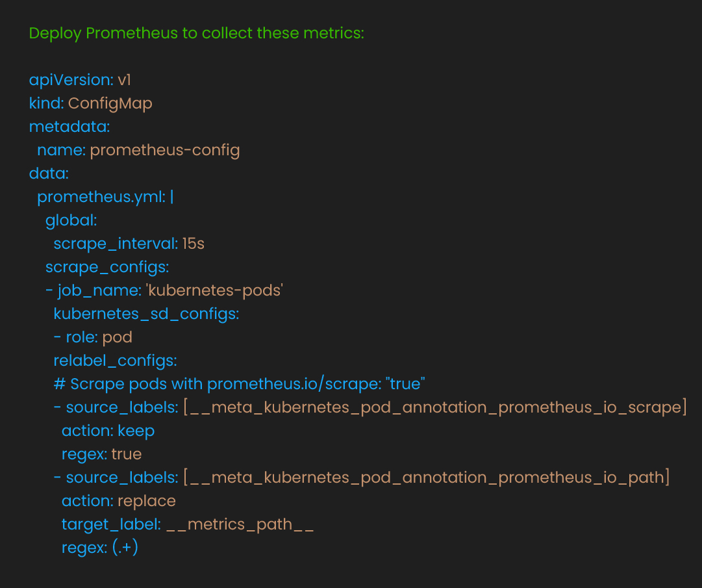The width and height of the screenshot is (702, 588).
Task: Click the global: key
Action: coord(71,220)
